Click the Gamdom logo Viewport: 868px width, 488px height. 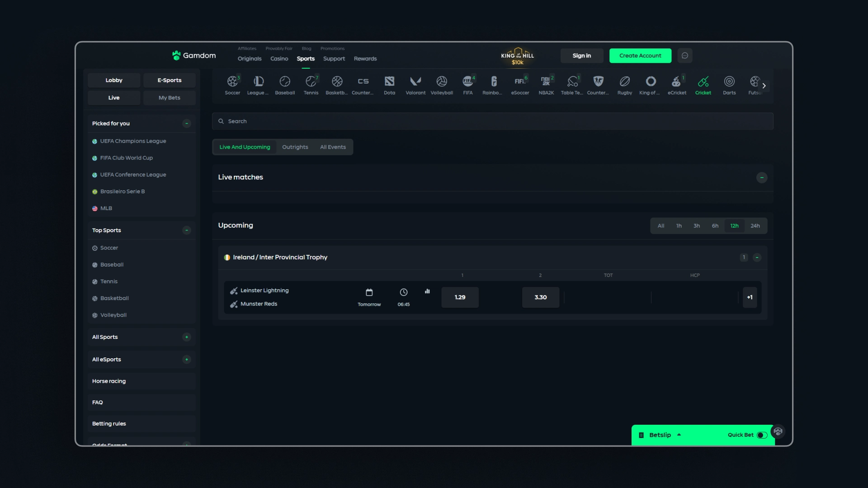[x=194, y=56]
